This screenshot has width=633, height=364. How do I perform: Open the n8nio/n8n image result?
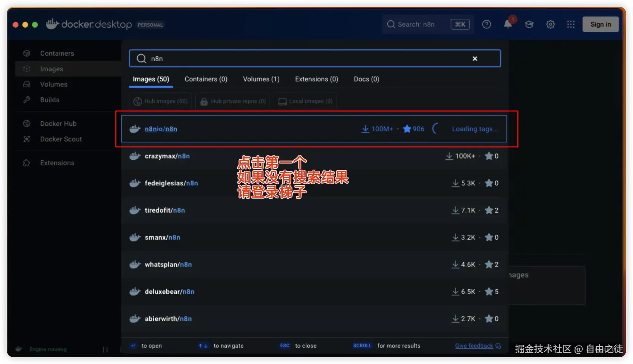pos(314,129)
